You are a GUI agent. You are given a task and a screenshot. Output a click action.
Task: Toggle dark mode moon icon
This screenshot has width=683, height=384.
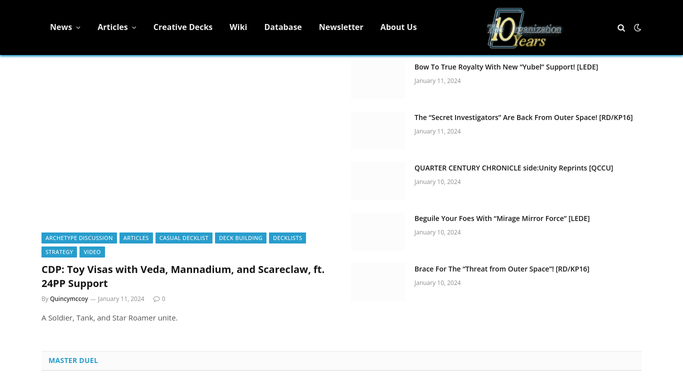(x=637, y=28)
